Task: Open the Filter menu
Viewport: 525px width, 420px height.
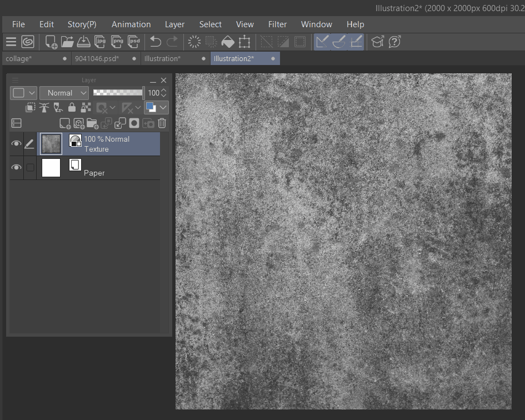Action: coord(277,24)
